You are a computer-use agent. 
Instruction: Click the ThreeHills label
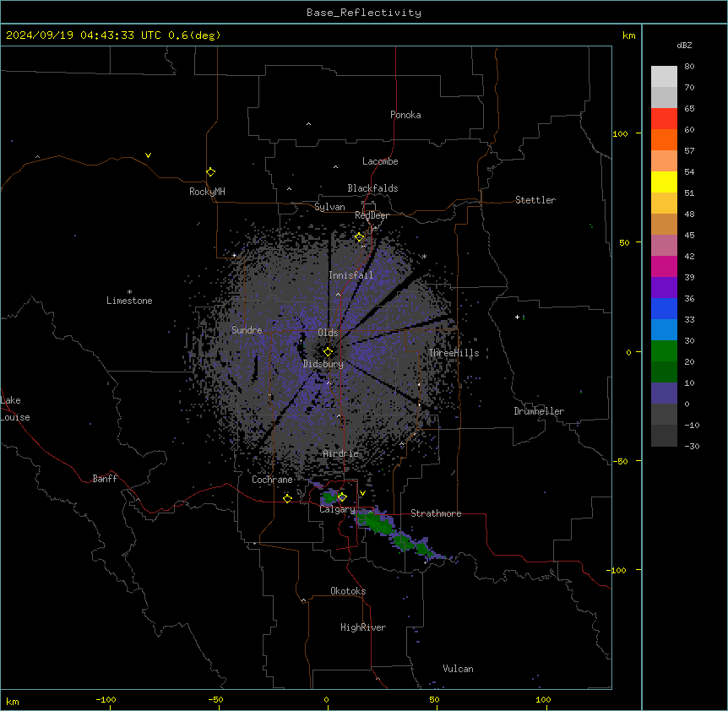pos(454,353)
